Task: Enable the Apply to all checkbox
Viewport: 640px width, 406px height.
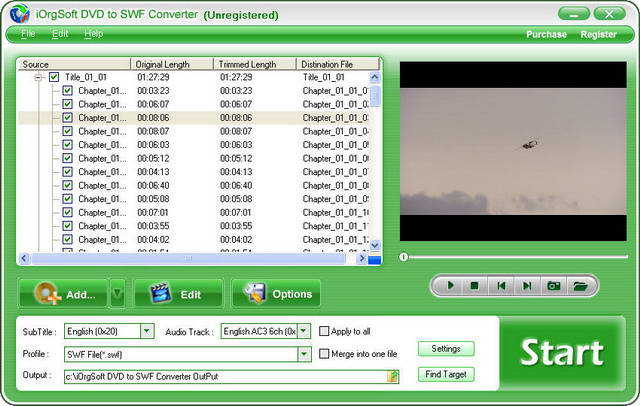Action: pos(324,331)
